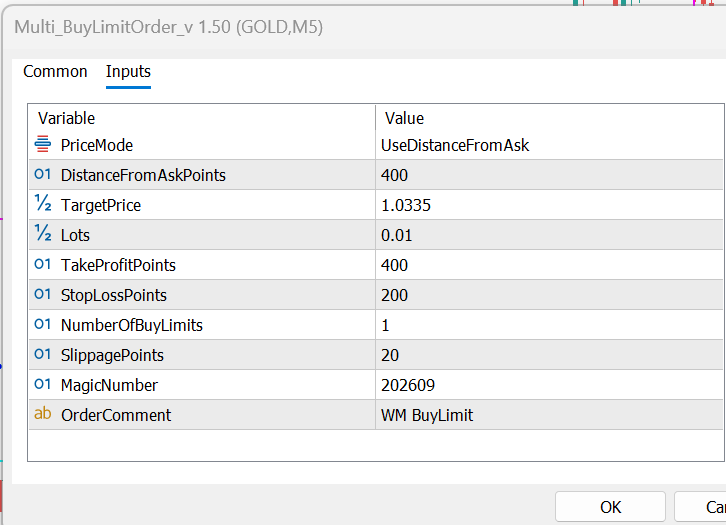Select the TargetPrice variable name
The image size is (726, 525).
pos(101,205)
